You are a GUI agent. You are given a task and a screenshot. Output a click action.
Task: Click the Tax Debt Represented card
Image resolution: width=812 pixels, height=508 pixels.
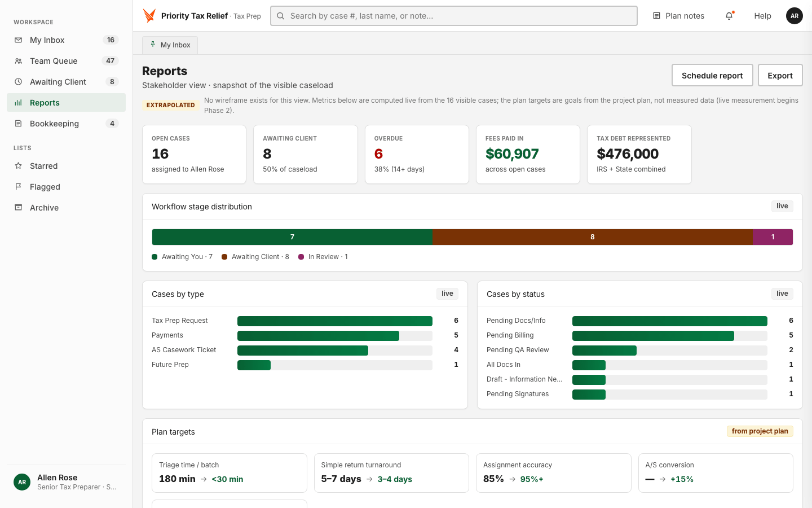click(639, 154)
